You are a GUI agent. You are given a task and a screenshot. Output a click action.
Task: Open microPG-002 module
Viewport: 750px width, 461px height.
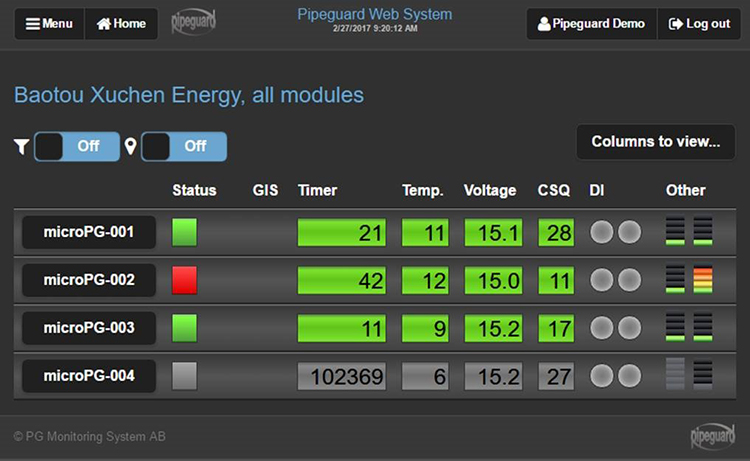(89, 280)
